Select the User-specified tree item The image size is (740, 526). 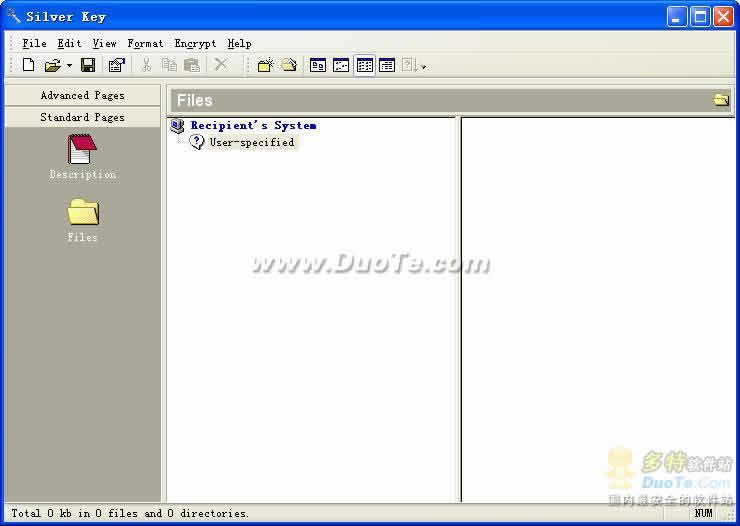click(252, 142)
